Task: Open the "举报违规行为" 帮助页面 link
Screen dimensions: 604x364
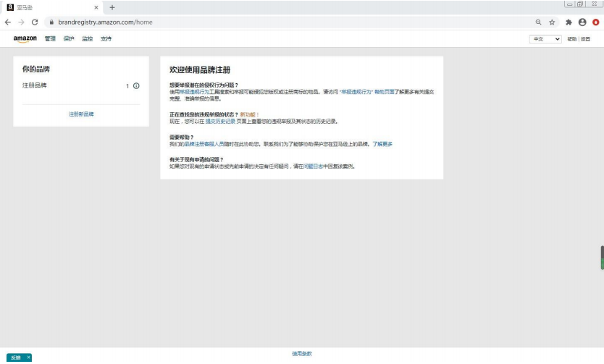Action: (x=367, y=92)
